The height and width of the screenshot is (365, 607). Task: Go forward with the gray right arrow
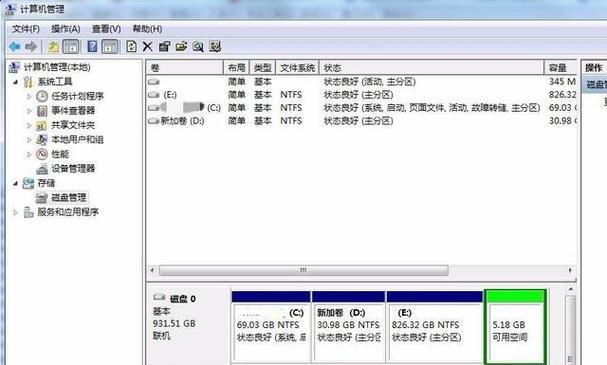31,47
